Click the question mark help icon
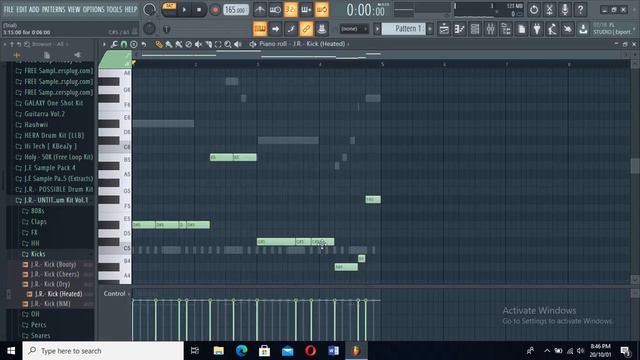640x360 pixels. [580, 10]
